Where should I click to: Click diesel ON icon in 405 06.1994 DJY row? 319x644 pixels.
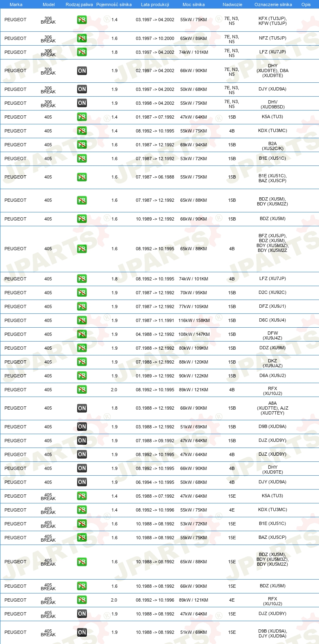point(82,482)
